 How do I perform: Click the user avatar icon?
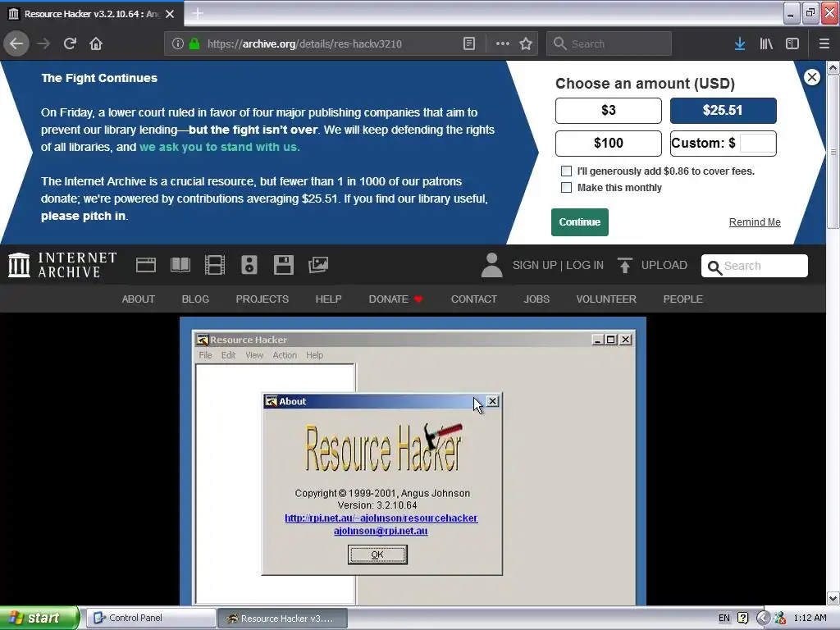point(492,265)
